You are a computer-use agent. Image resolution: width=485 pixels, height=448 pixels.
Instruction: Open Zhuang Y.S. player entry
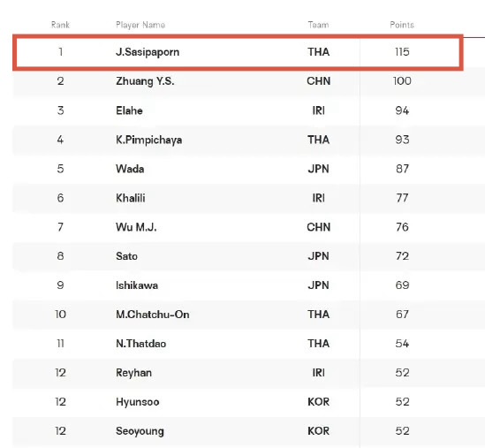pyautogui.click(x=145, y=81)
